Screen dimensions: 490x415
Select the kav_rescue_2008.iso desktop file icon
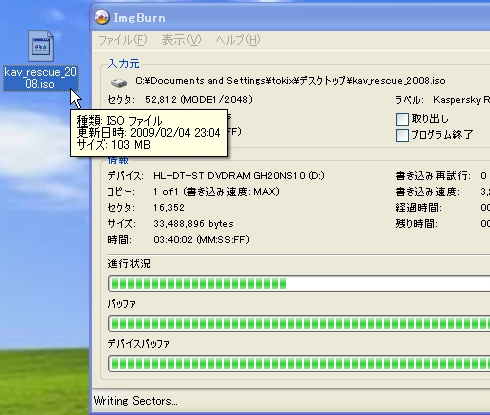pos(41,46)
